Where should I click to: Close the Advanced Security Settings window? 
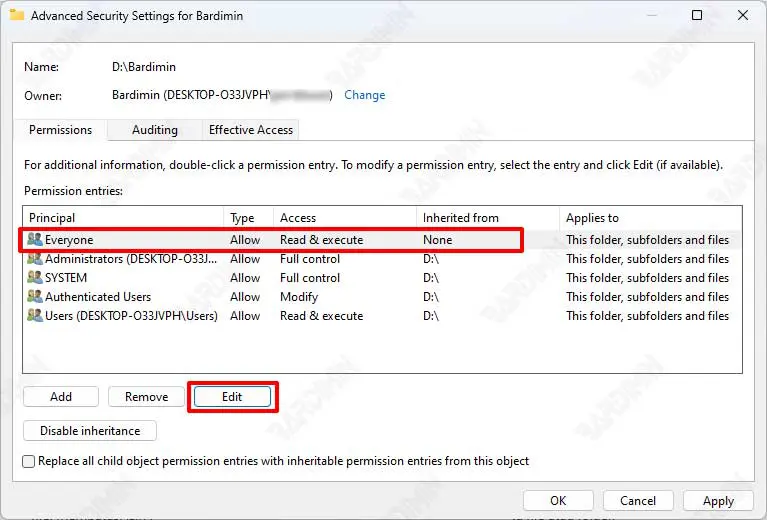743,15
